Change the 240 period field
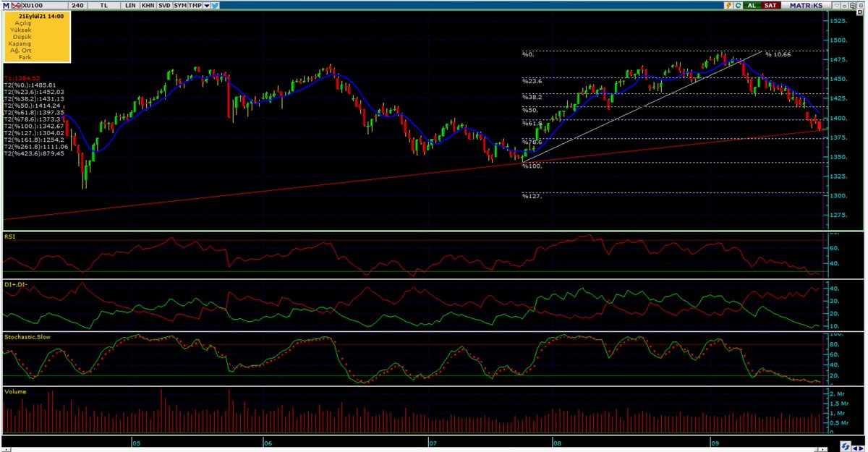 pos(78,5)
